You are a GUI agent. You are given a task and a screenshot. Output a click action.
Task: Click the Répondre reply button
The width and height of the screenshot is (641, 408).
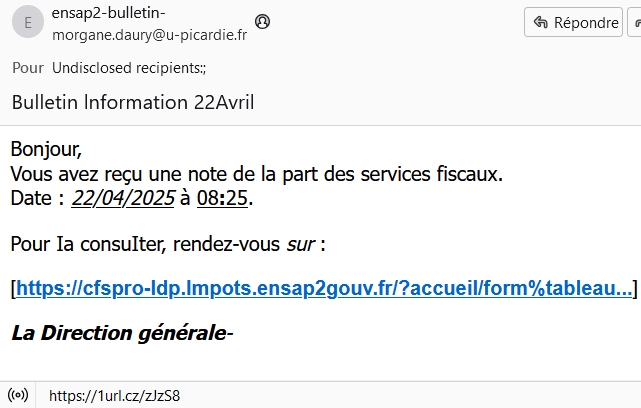coord(573,22)
